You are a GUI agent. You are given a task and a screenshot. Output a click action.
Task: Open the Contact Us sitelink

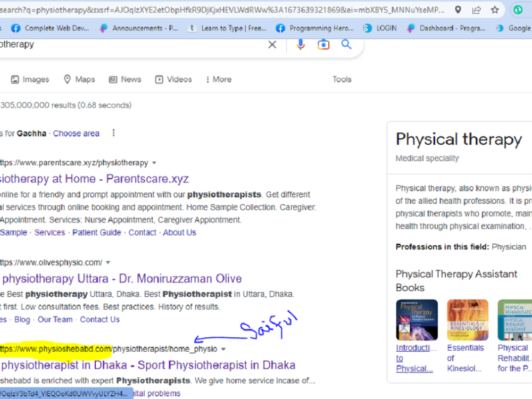(100, 320)
